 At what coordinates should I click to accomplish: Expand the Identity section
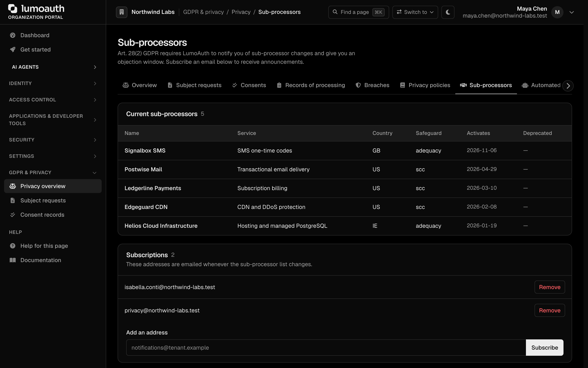(53, 83)
